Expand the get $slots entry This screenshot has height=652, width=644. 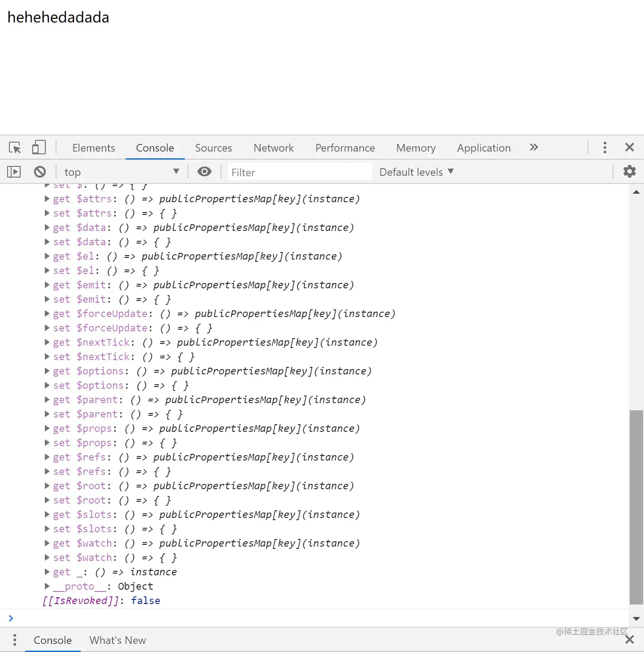[47, 514]
